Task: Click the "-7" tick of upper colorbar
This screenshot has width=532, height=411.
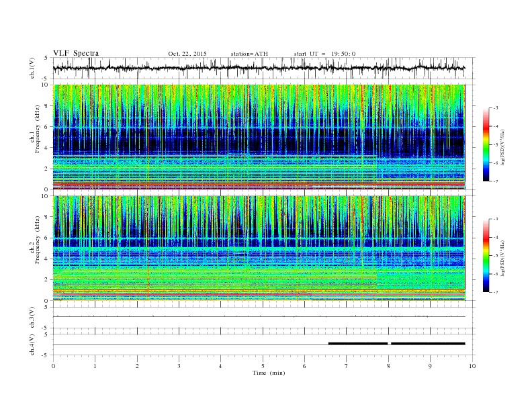Action: [x=496, y=181]
